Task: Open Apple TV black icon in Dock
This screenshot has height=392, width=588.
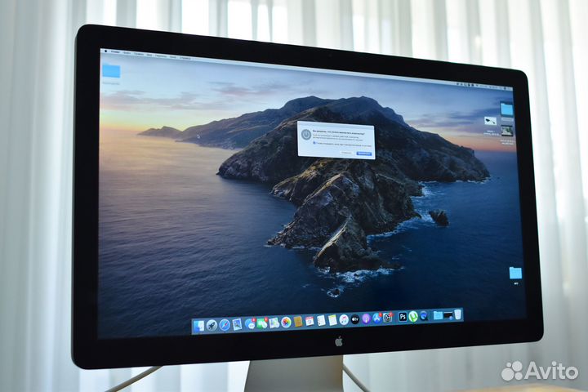Action: (x=355, y=319)
